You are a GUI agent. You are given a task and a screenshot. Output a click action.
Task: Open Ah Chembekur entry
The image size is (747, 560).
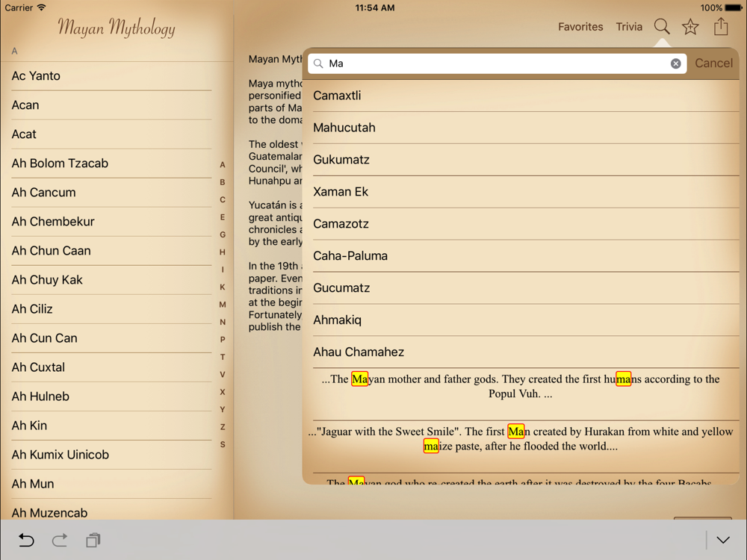tap(111, 222)
